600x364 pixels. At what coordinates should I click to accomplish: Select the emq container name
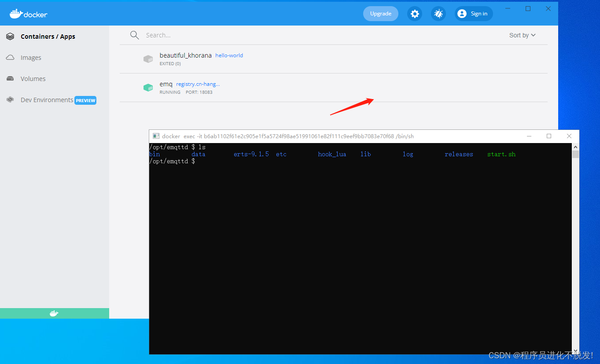click(166, 84)
